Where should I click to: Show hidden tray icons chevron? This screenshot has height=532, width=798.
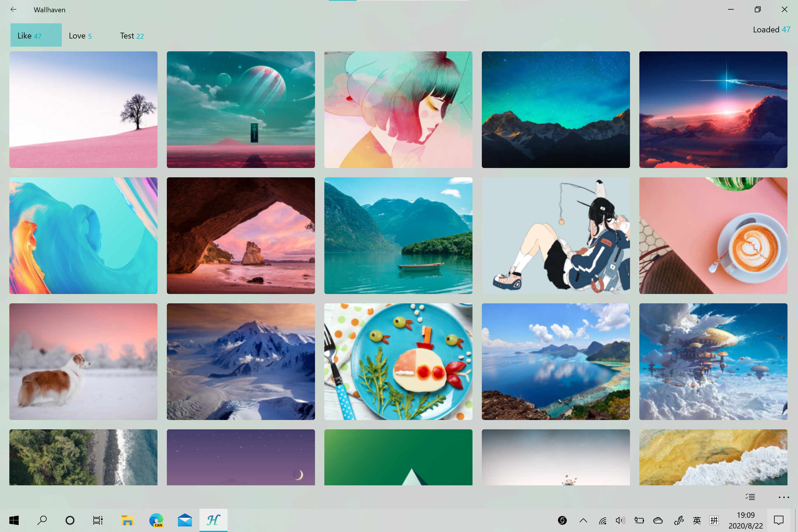(583, 520)
